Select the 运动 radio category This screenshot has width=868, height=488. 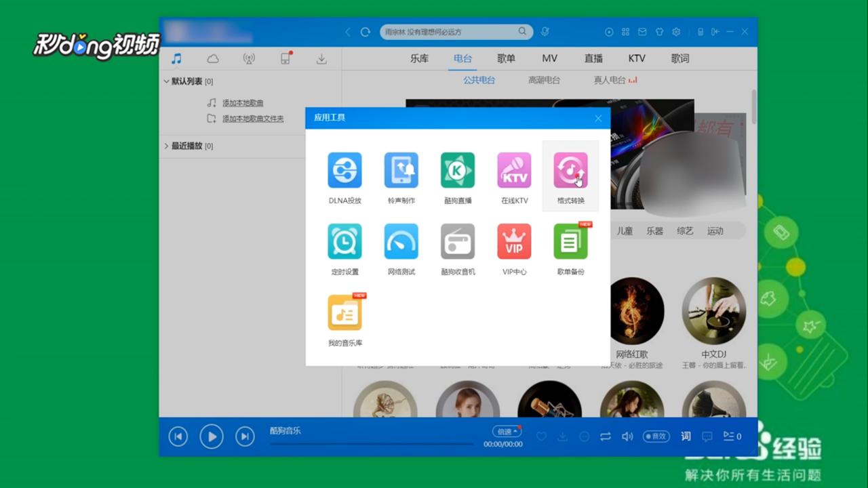coord(715,231)
